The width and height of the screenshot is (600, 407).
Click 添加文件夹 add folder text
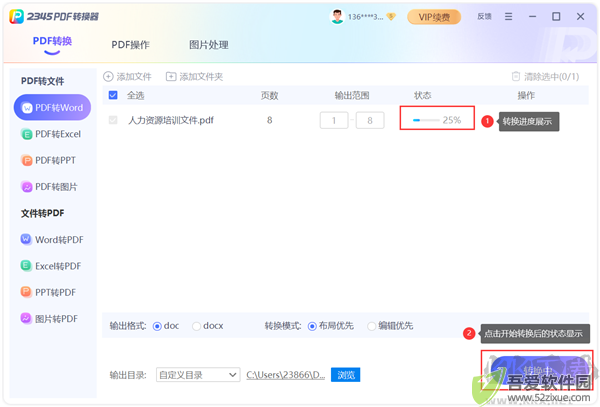201,77
